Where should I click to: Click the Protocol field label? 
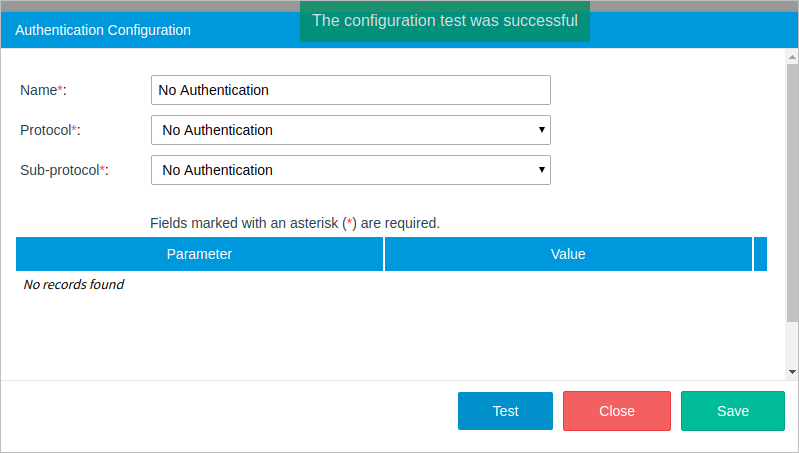click(50, 130)
